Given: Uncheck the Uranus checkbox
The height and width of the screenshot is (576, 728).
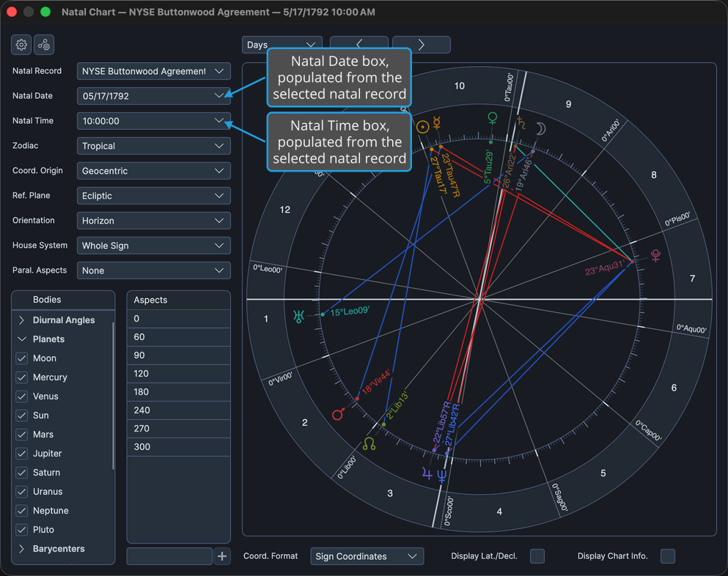Looking at the screenshot, I should 21,492.
